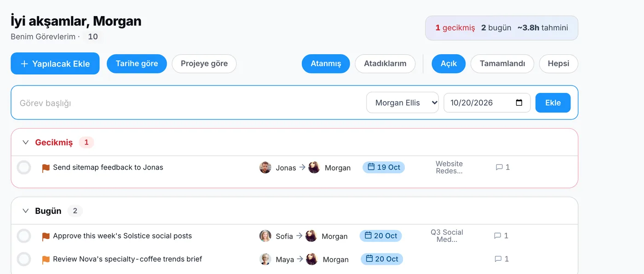Click Jonas's avatar photo
Viewport: 644px width, 274px height.
pos(265,167)
